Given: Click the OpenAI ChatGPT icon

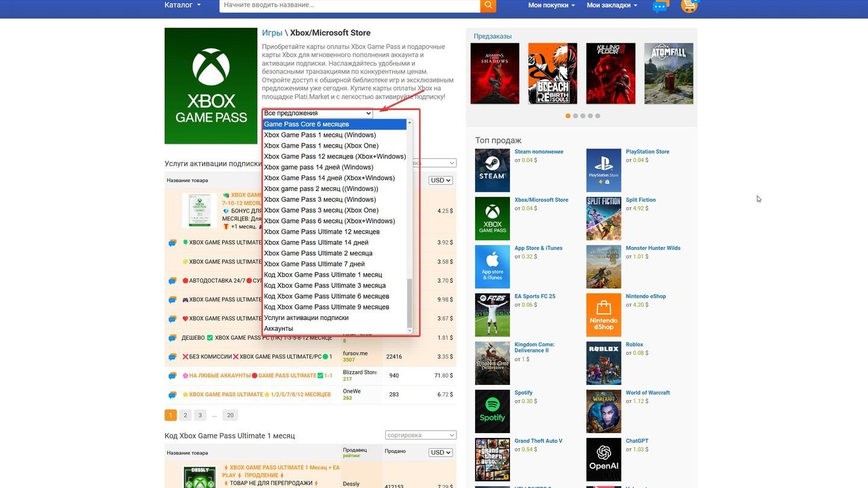Looking at the screenshot, I should click(603, 460).
